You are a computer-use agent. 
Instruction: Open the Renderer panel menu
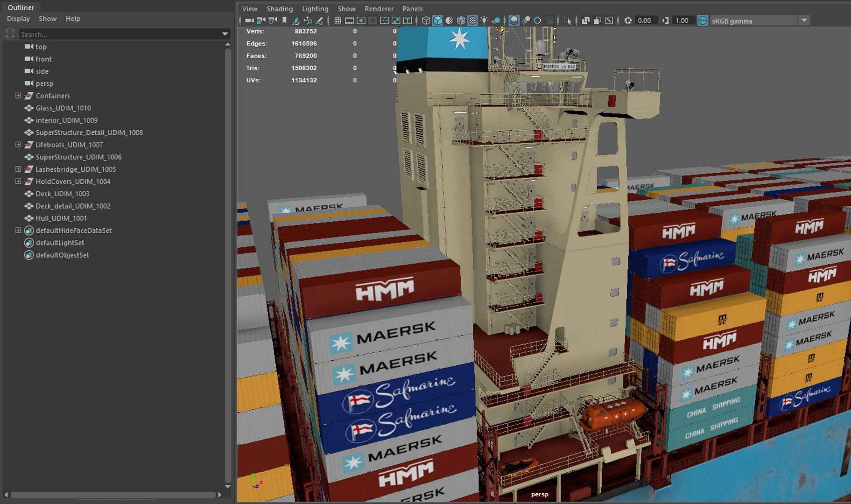click(379, 9)
